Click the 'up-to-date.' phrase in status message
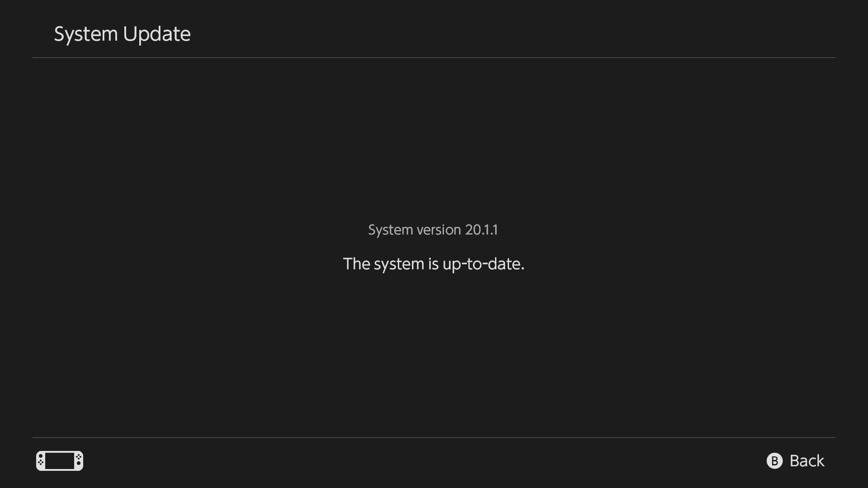Image resolution: width=868 pixels, height=488 pixels. (483, 264)
